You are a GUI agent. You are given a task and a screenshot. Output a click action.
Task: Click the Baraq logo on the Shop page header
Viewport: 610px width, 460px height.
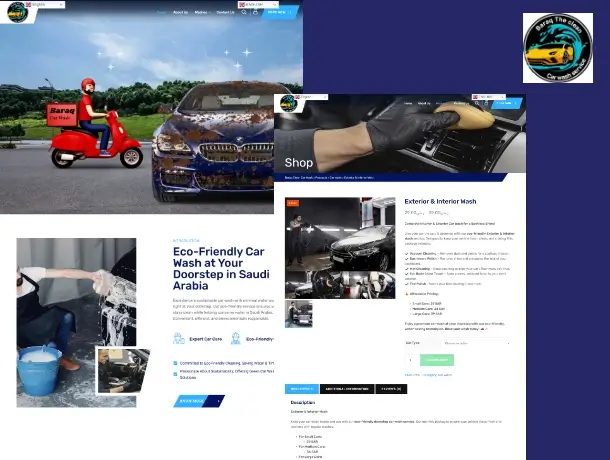(x=289, y=103)
